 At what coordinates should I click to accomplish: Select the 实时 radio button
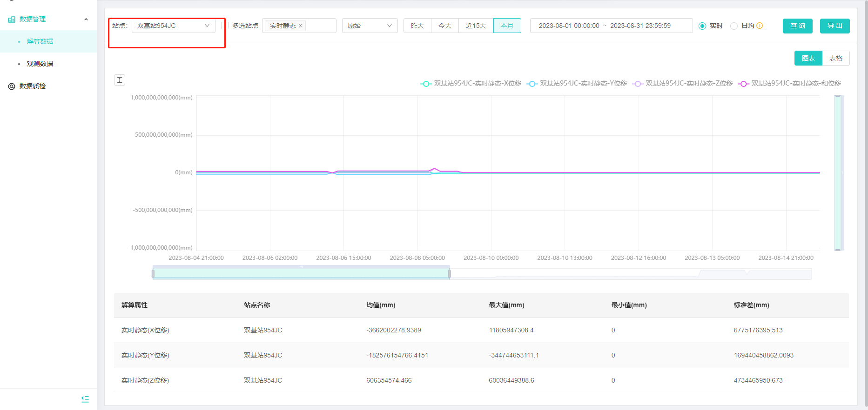coord(702,26)
